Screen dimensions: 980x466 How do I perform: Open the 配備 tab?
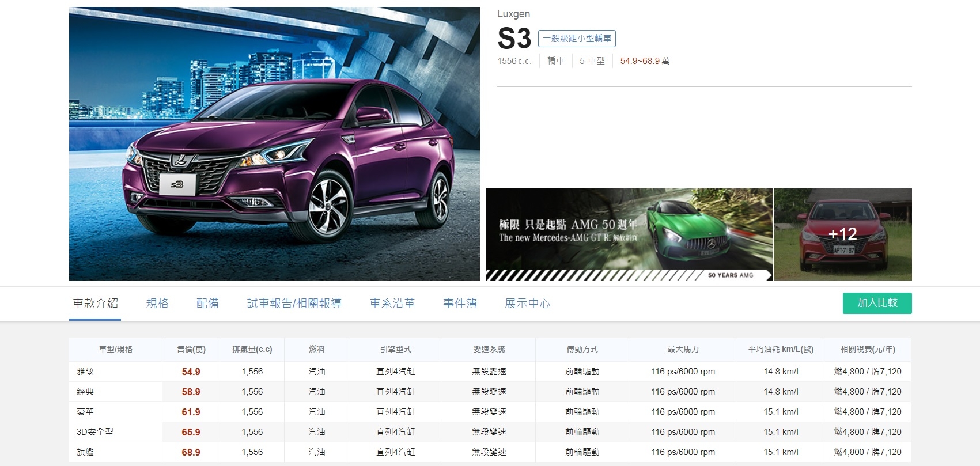coord(207,304)
